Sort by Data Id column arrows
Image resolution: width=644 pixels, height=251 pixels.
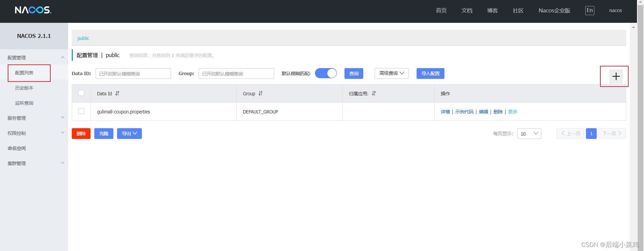pyautogui.click(x=117, y=93)
